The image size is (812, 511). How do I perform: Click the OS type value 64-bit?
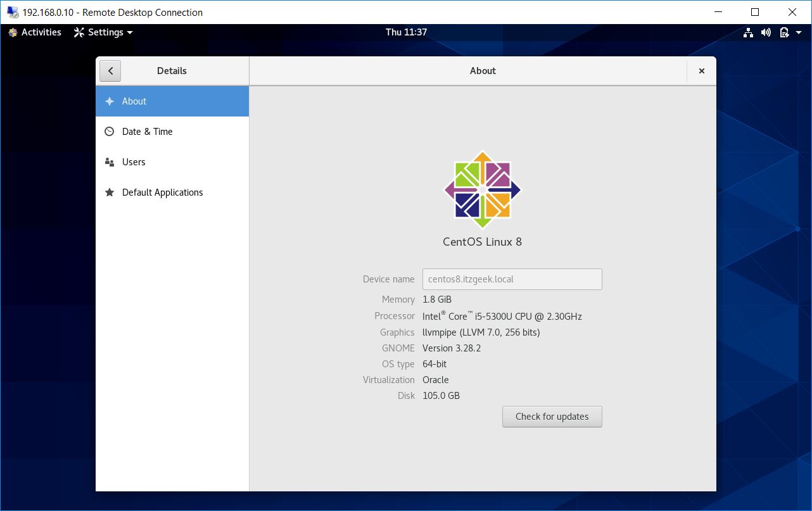(435, 364)
